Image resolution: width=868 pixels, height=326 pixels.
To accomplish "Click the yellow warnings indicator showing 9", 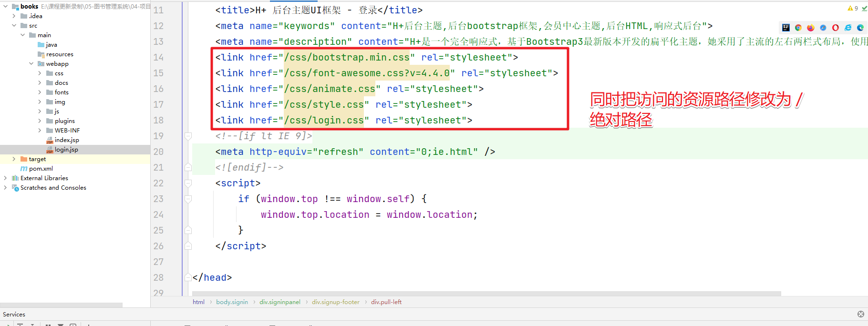I will coord(853,8).
